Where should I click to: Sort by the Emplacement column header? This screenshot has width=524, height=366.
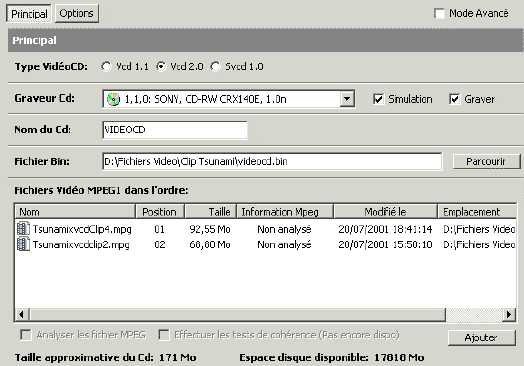pos(477,212)
